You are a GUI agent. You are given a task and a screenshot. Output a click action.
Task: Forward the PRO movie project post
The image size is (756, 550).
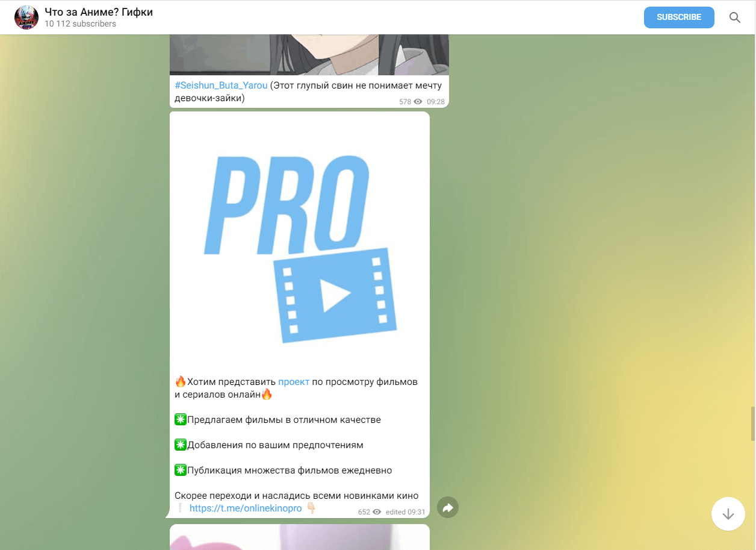point(448,508)
